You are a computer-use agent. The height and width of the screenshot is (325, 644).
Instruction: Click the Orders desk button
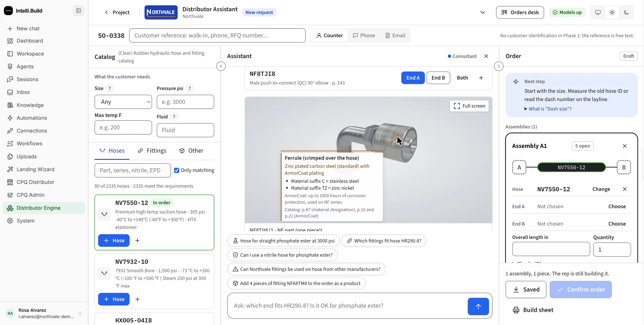point(520,12)
